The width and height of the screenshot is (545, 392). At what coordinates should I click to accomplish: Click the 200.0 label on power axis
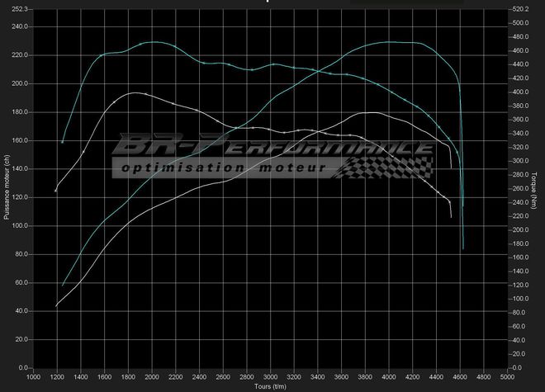tap(20, 83)
